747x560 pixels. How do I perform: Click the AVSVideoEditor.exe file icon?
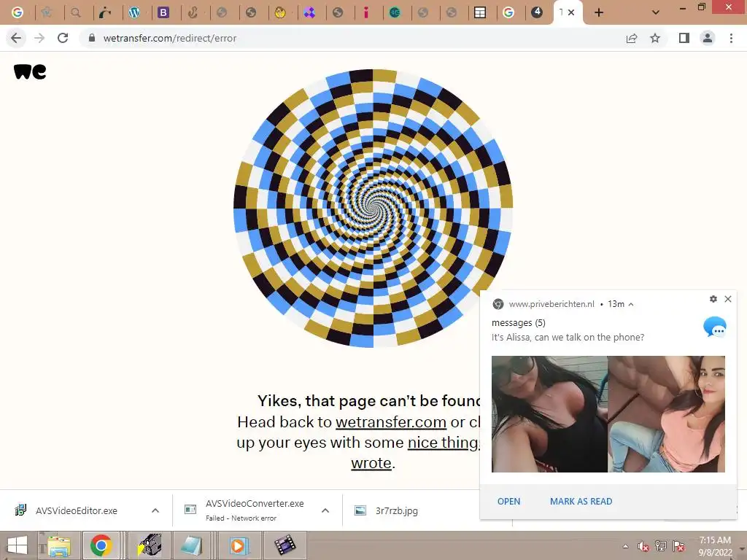click(x=20, y=510)
